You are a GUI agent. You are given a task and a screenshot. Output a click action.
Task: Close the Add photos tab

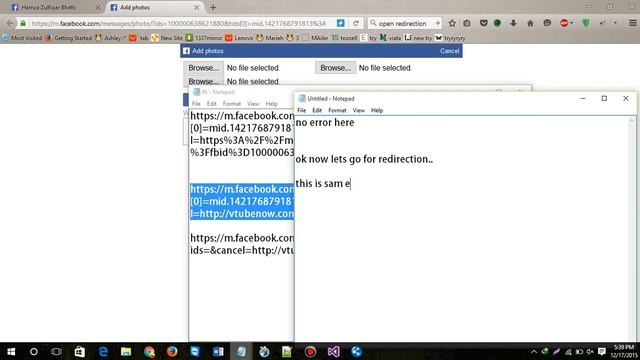point(196,7)
